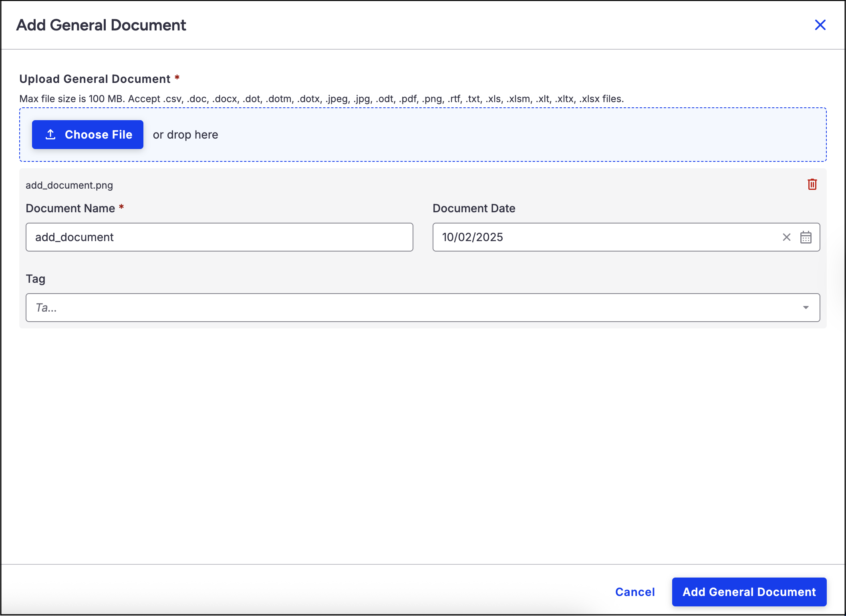The image size is (846, 616).
Task: Focus the Document Name text field
Action: [x=219, y=237]
